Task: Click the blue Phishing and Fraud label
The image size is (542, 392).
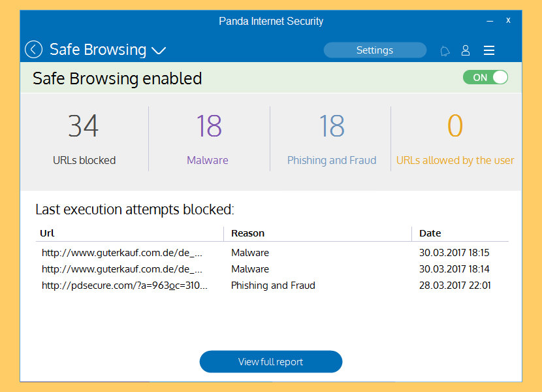Action: [x=332, y=160]
